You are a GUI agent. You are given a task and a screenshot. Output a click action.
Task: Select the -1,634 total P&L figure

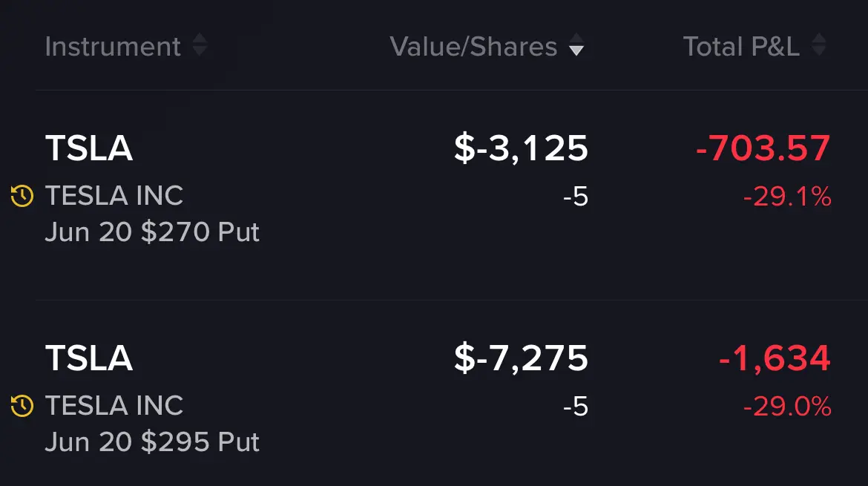click(775, 358)
